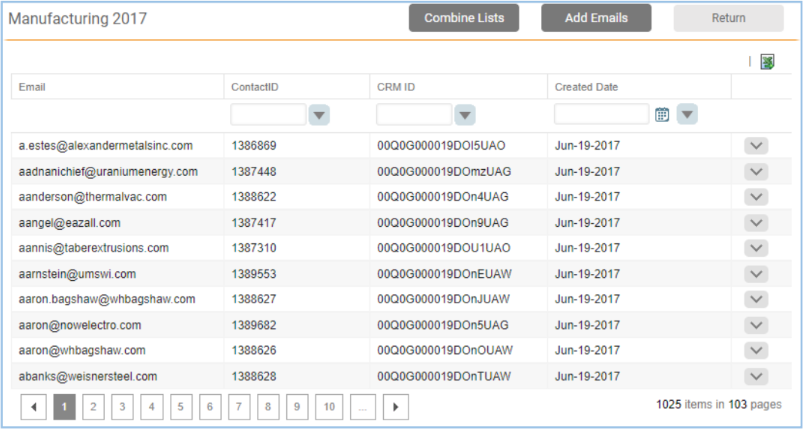
Task: Click the Add Emails button
Action: pyautogui.click(x=596, y=18)
